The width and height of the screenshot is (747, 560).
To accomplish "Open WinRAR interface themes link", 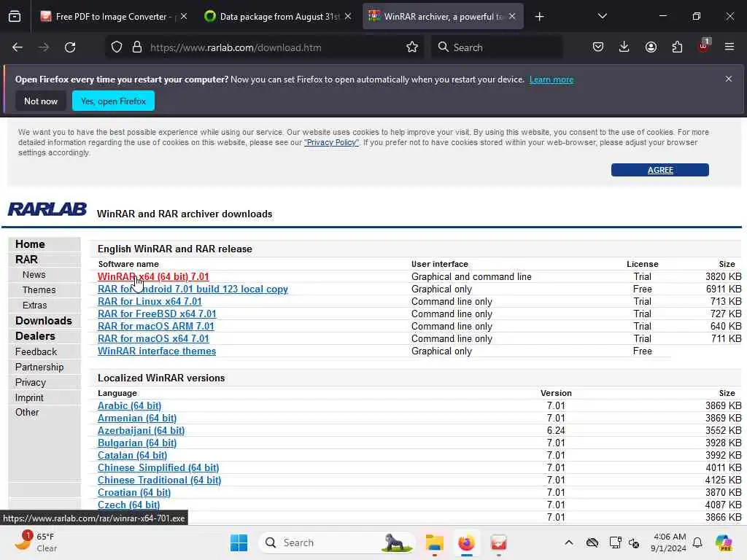I will [x=157, y=351].
